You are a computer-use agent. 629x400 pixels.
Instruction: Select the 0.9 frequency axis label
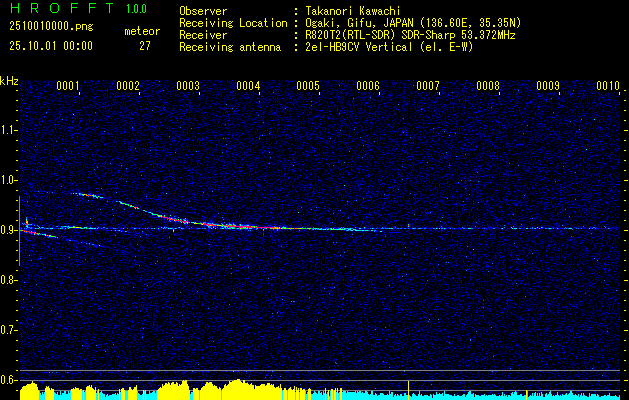point(9,229)
